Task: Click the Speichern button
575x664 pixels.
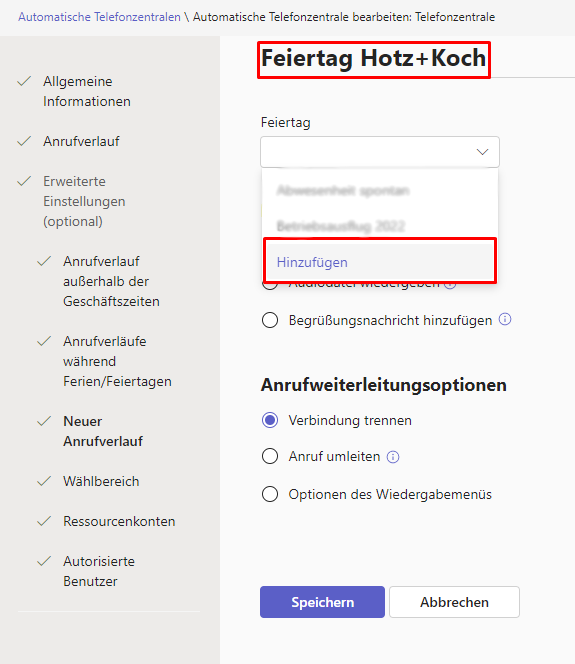Action: (x=322, y=602)
